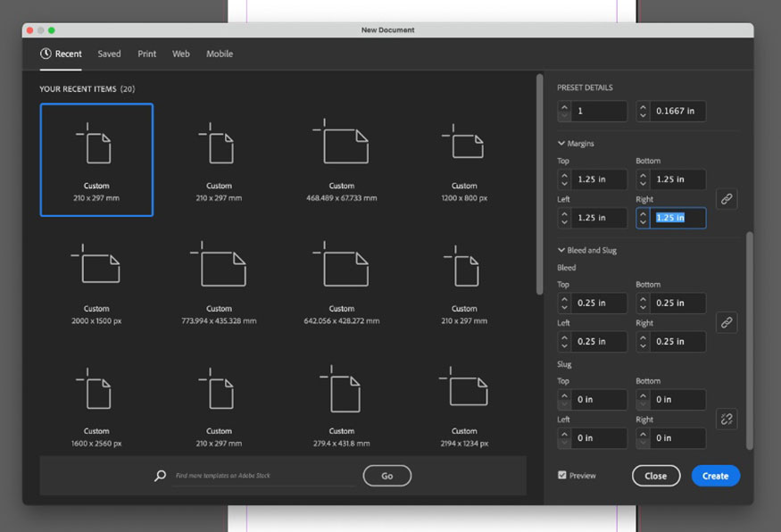This screenshot has width=781, height=532.
Task: Click the Recent clock icon
Action: tap(46, 54)
